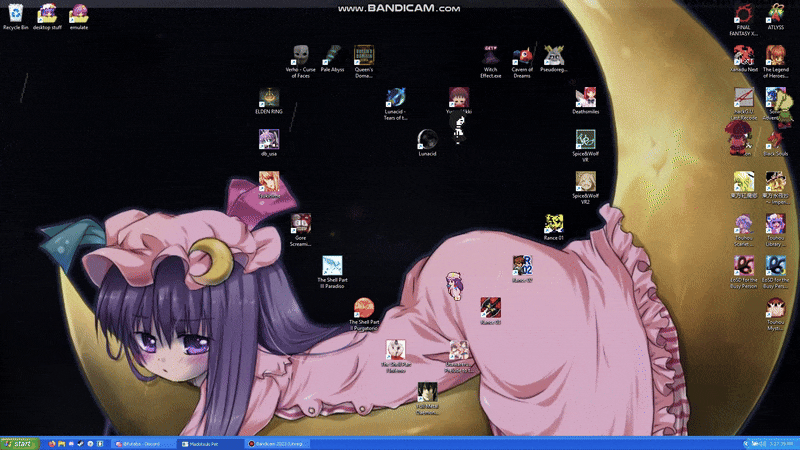Select the Queen's Domain shortcut
Screen dimensions: 800x450
coord(364,55)
